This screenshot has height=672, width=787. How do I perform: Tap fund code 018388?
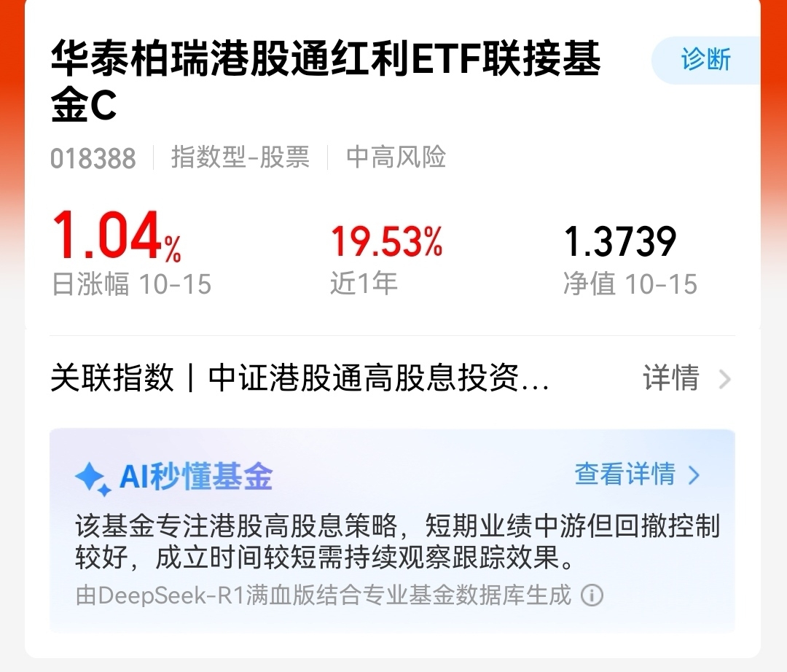coord(93,158)
